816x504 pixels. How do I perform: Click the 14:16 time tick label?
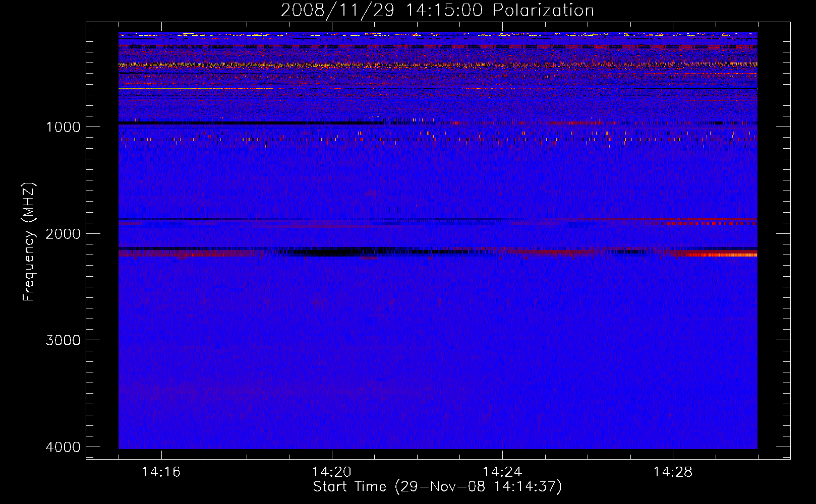(161, 472)
